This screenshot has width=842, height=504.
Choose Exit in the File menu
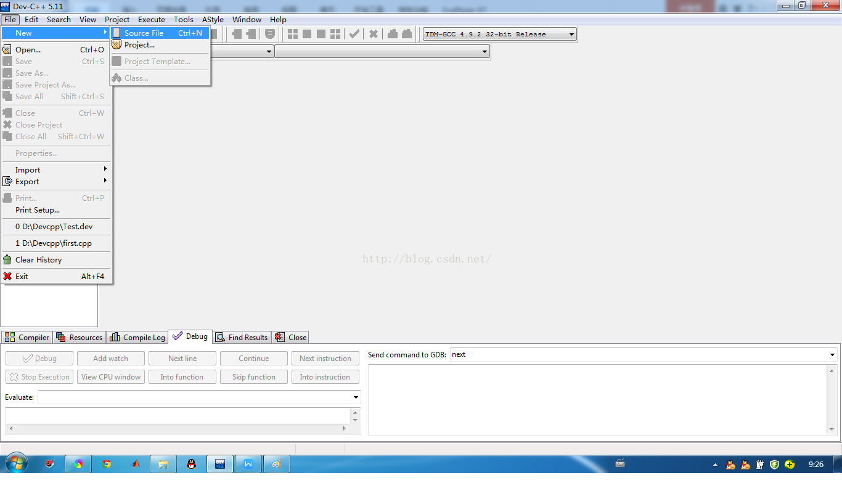[x=55, y=276]
